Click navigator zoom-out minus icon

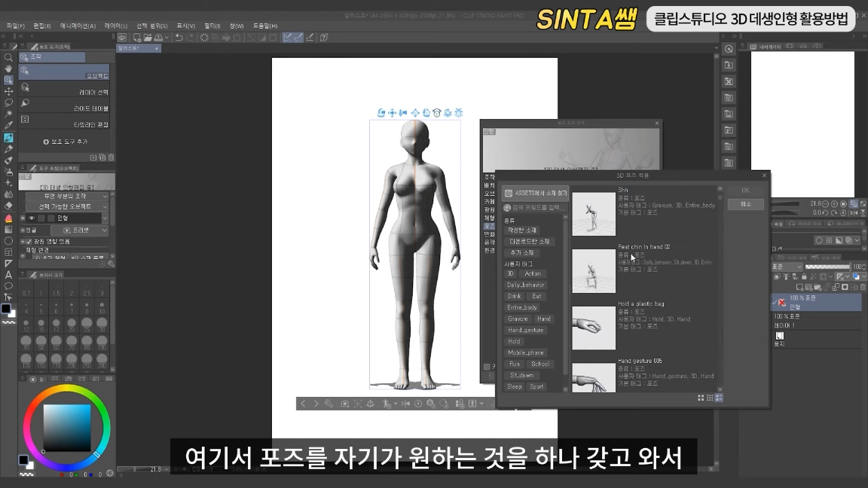(825, 204)
